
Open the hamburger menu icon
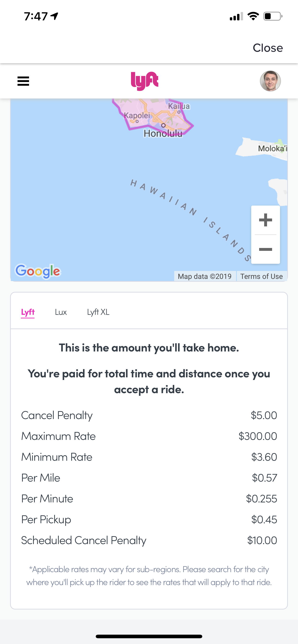click(23, 81)
